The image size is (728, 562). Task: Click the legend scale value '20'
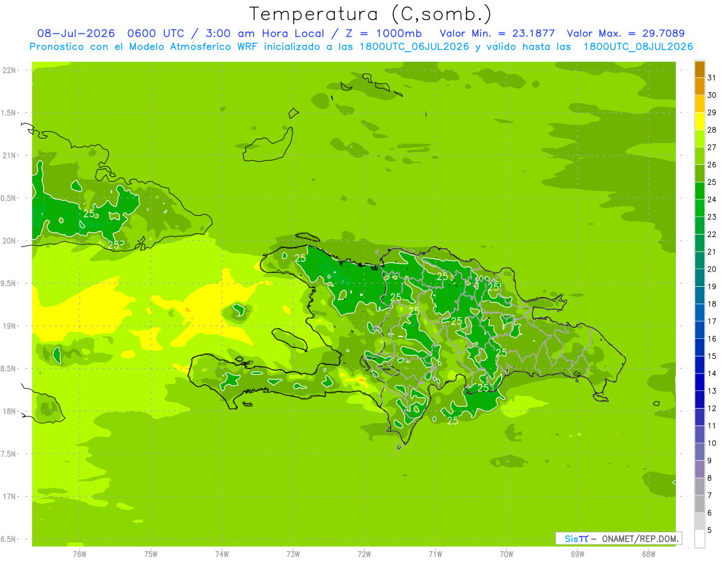click(x=712, y=269)
